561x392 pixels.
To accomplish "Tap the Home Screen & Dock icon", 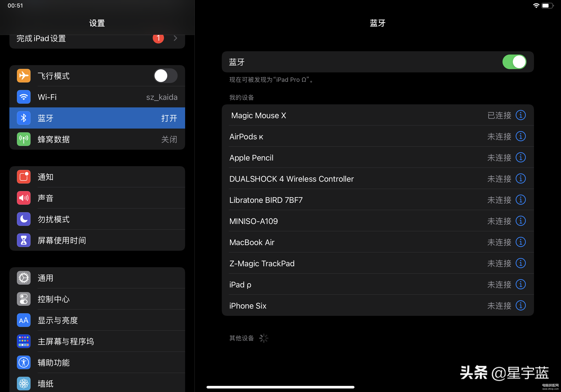I will (24, 341).
